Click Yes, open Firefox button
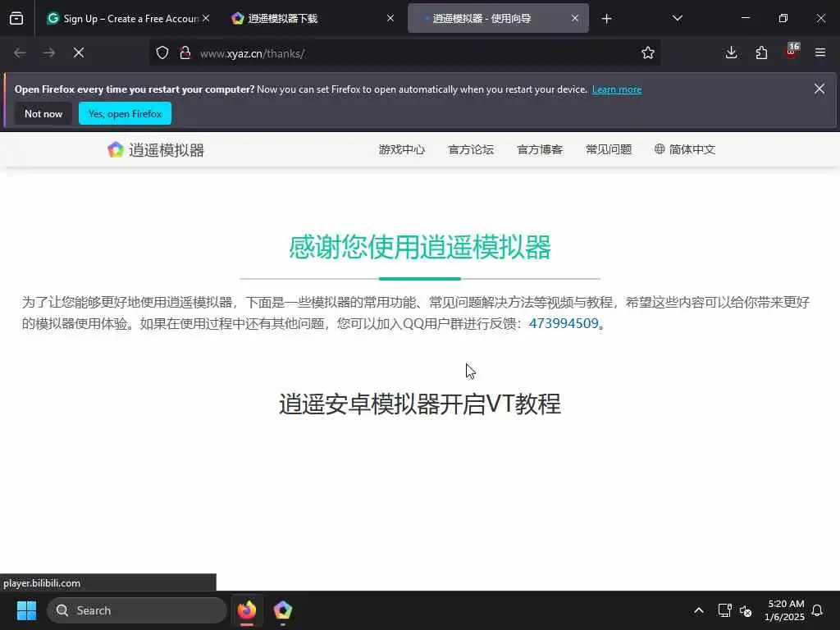Screen dimensions: 840x630 pyautogui.click(x=125, y=113)
